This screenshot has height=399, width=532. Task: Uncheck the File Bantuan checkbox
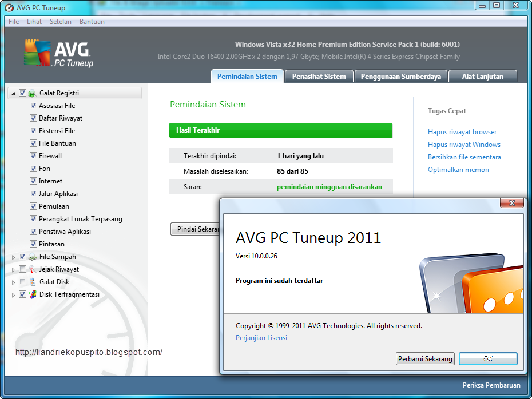click(33, 143)
